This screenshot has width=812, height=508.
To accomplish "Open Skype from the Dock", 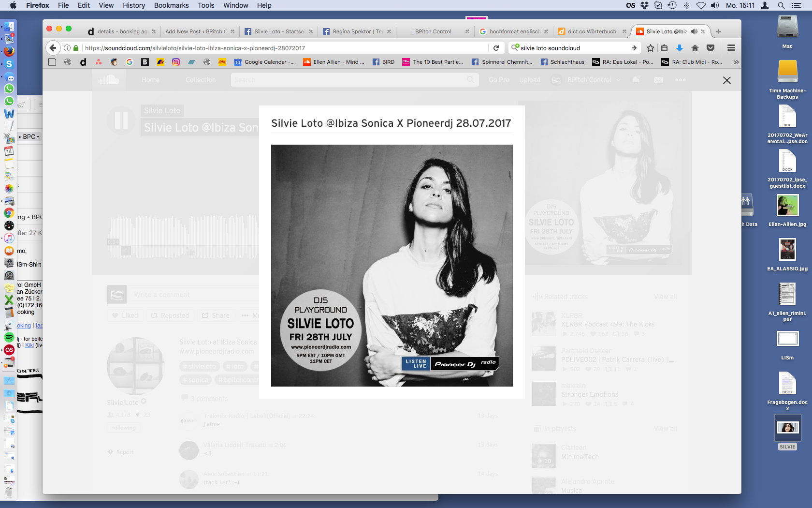I will [x=9, y=64].
